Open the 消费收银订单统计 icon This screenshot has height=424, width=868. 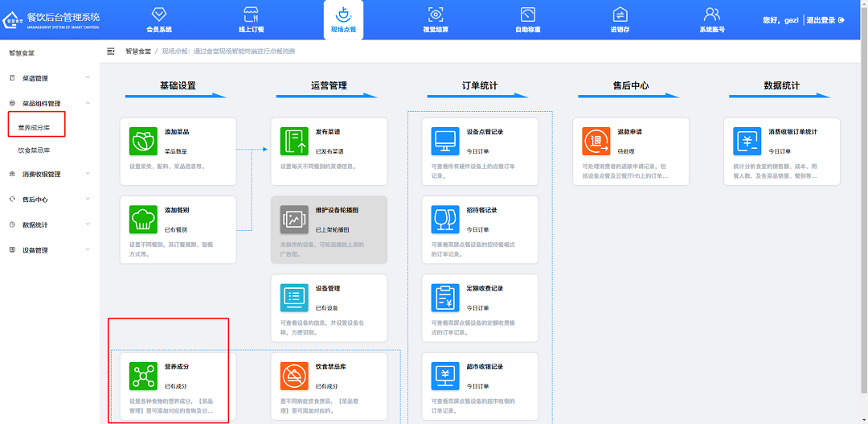(x=747, y=140)
